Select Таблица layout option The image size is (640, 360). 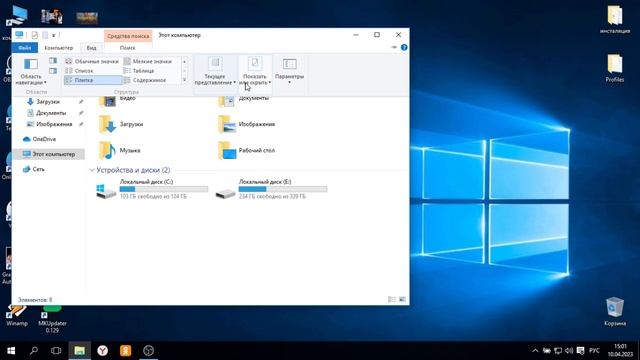148,71
